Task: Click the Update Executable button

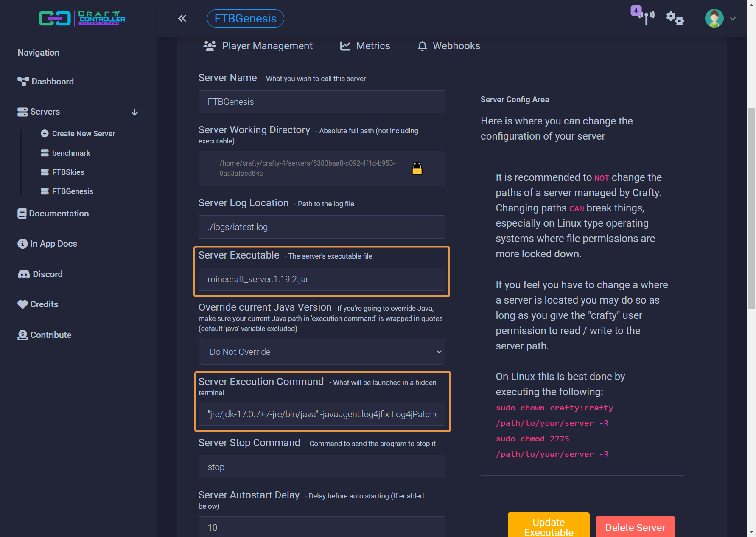Action: 549,526
